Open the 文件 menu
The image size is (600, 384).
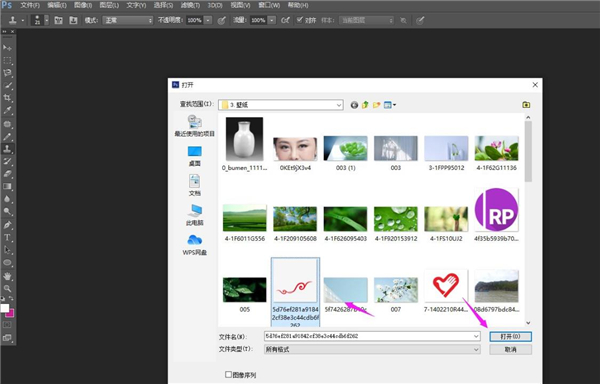[x=30, y=5]
